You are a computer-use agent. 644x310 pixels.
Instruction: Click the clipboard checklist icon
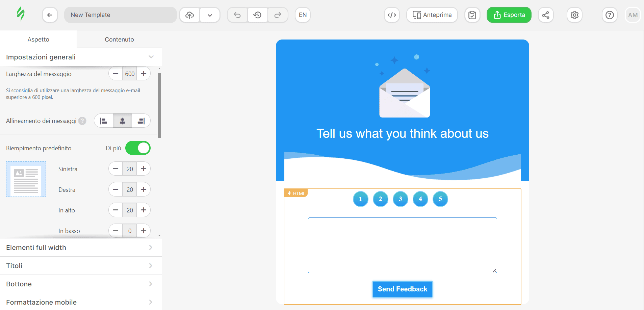[x=472, y=15]
